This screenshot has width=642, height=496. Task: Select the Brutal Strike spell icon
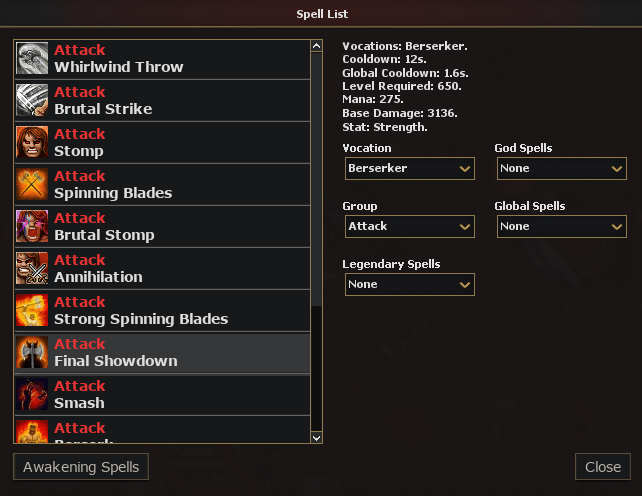(x=32, y=100)
